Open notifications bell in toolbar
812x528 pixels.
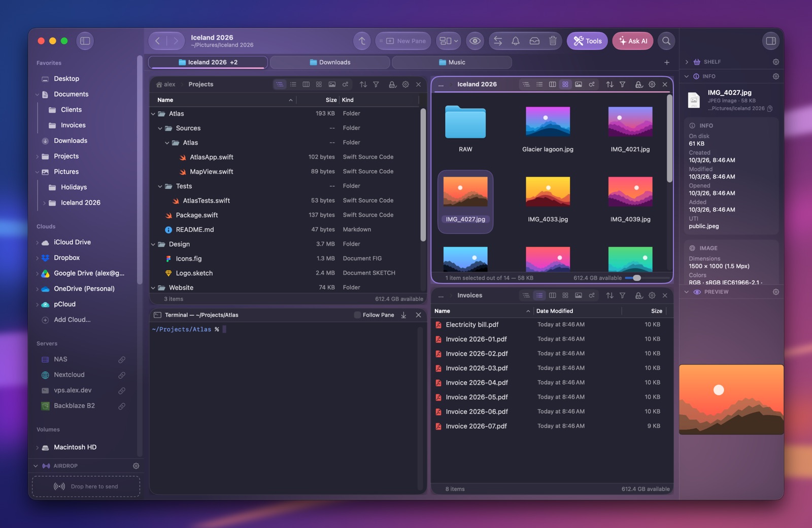(516, 41)
